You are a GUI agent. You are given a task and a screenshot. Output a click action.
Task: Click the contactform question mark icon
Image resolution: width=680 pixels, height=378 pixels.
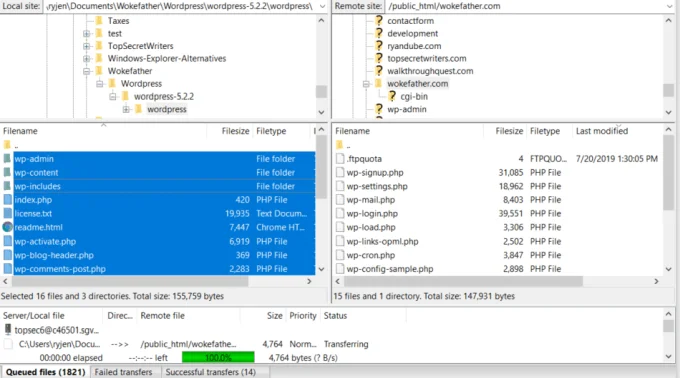click(379, 21)
